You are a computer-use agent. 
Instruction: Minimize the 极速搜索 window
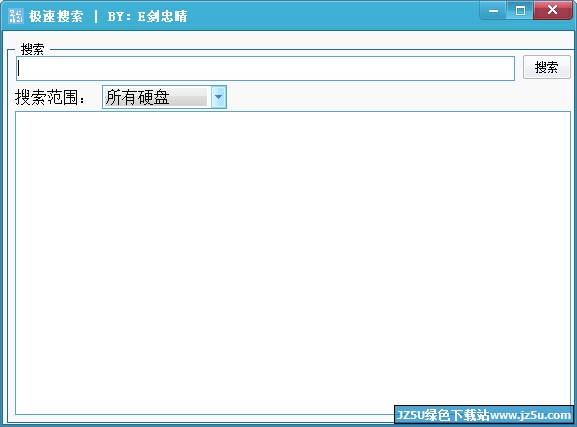[x=493, y=10]
